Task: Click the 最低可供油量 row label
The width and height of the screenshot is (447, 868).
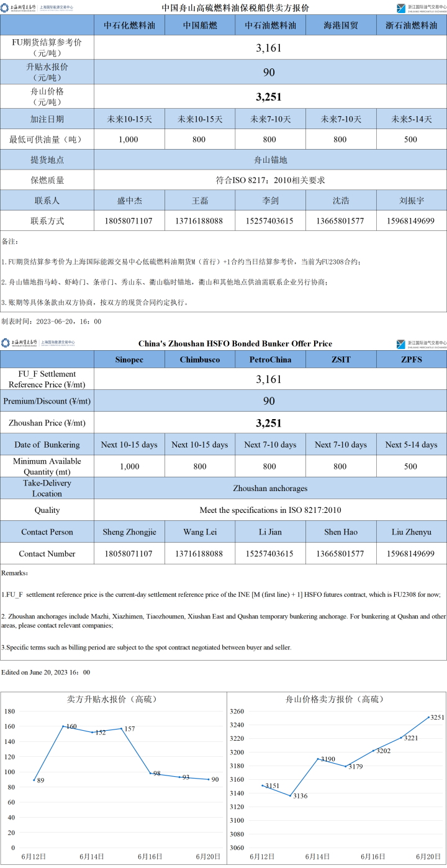Action: [47, 139]
